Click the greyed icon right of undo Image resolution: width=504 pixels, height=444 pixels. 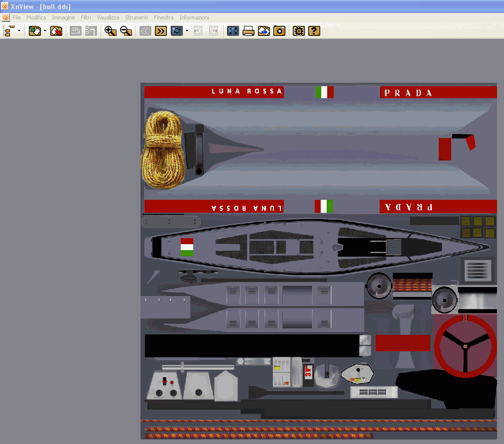[x=91, y=31]
